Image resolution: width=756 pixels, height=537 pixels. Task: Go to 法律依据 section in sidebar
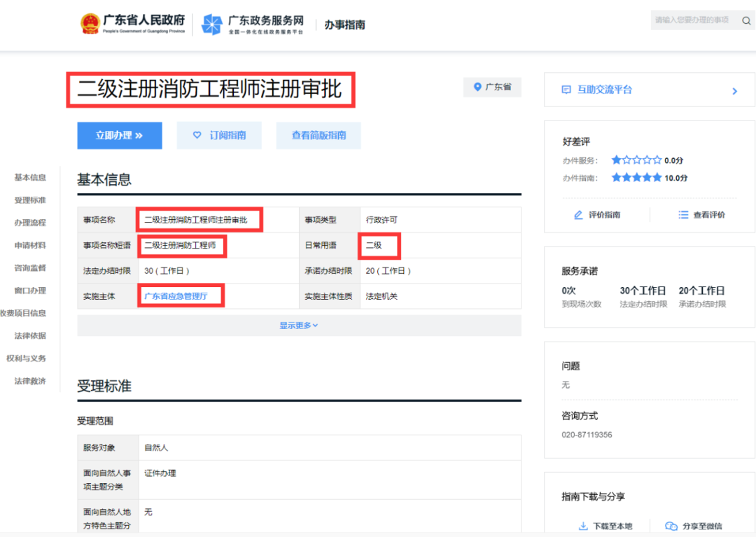(x=30, y=336)
